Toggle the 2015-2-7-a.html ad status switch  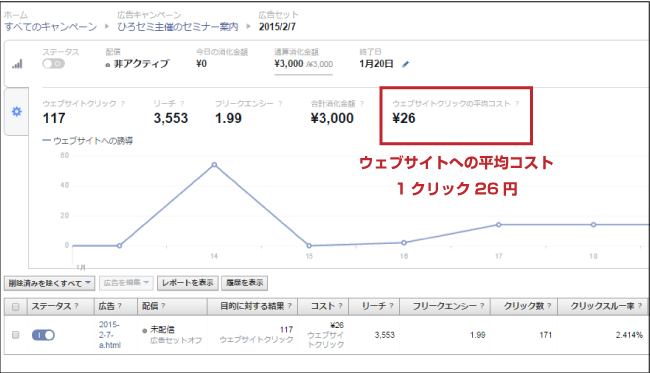coord(43,335)
